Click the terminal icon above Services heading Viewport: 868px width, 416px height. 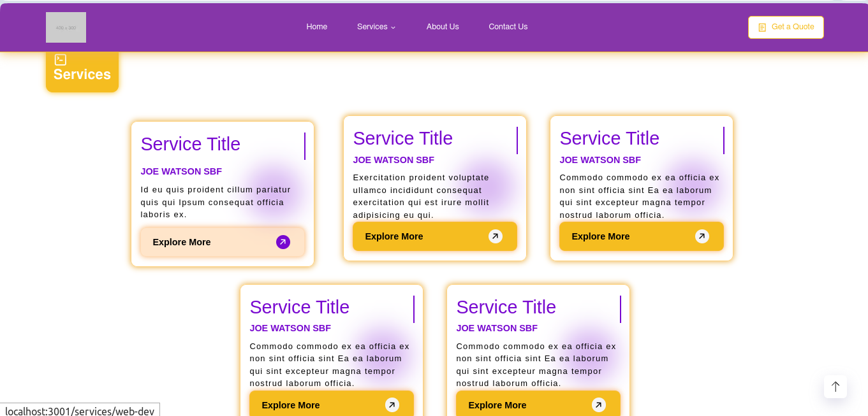click(x=61, y=60)
